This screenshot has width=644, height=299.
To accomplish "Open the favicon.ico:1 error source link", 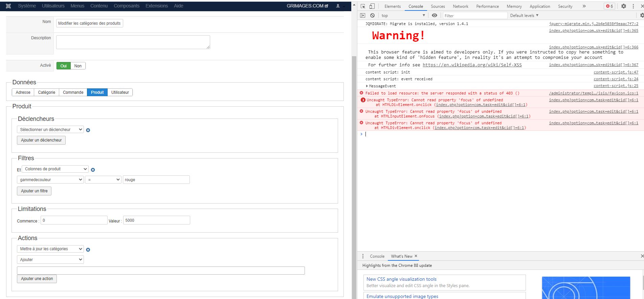I will [x=594, y=93].
